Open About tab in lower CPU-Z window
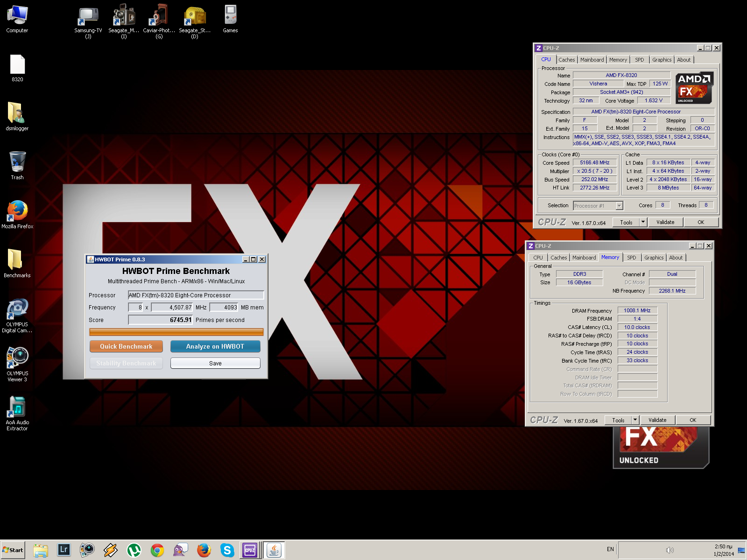This screenshot has height=560, width=747. (x=676, y=258)
